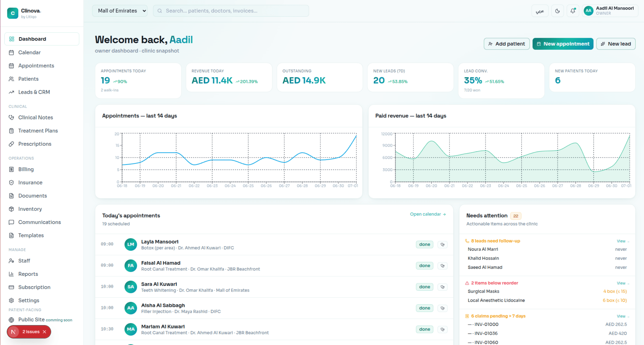644x345 pixels.
Task: Click the Add patient button
Action: coord(507,44)
